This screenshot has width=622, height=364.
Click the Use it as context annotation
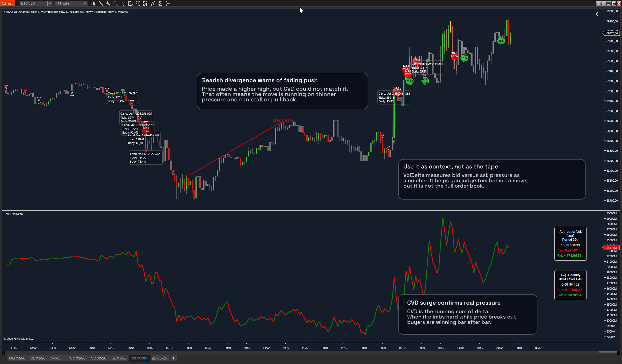492,179
